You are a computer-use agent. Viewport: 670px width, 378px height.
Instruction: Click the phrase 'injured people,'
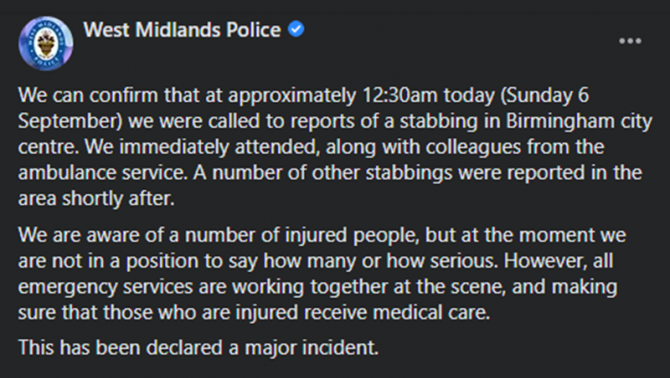[353, 236]
